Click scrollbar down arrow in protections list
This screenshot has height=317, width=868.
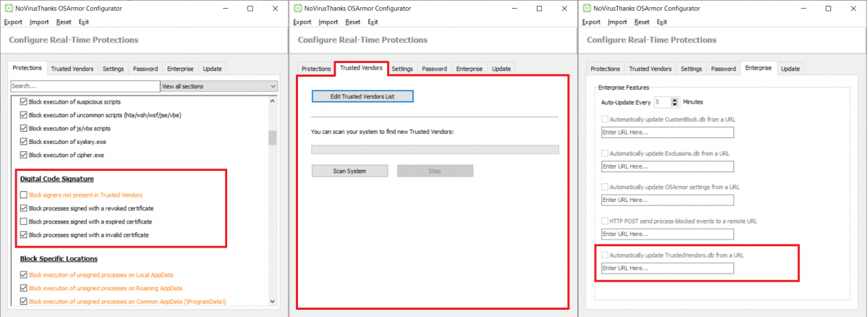272,301
